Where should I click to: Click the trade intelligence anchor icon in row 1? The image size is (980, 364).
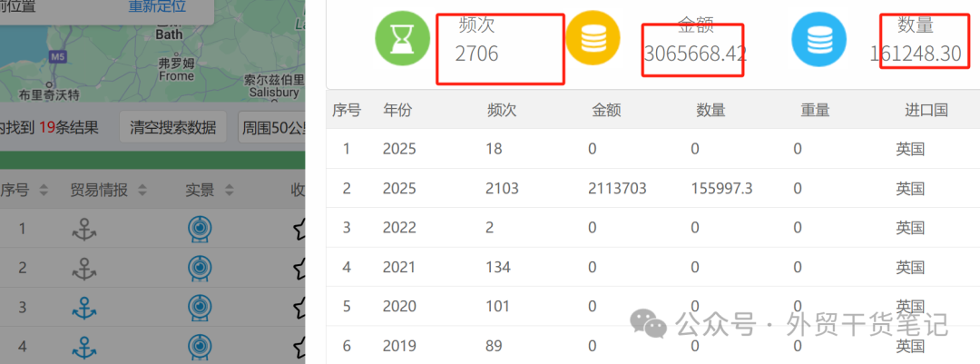click(x=84, y=231)
